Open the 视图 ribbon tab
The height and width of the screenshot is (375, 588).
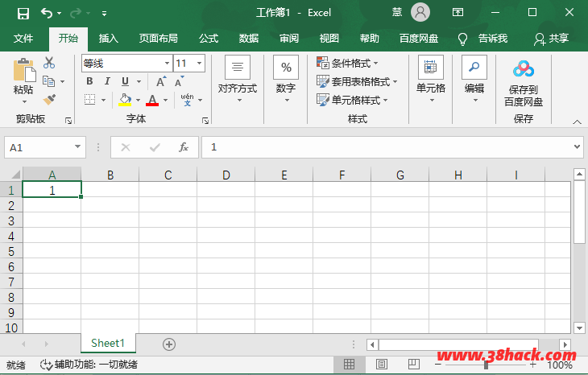tap(329, 38)
